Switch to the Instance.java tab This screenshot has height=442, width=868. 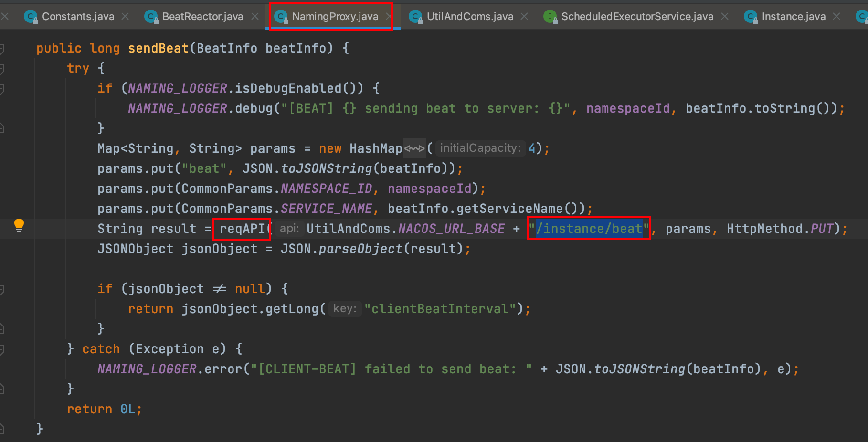794,17
